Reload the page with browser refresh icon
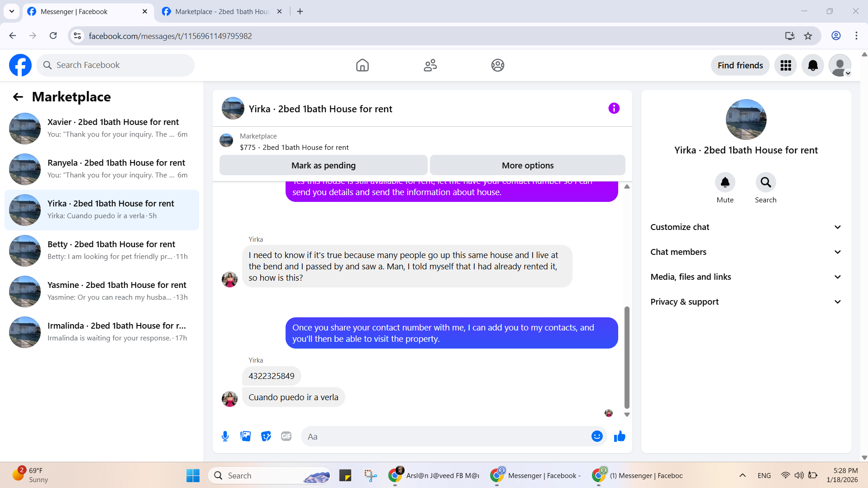Image resolution: width=868 pixels, height=488 pixels. [53, 36]
